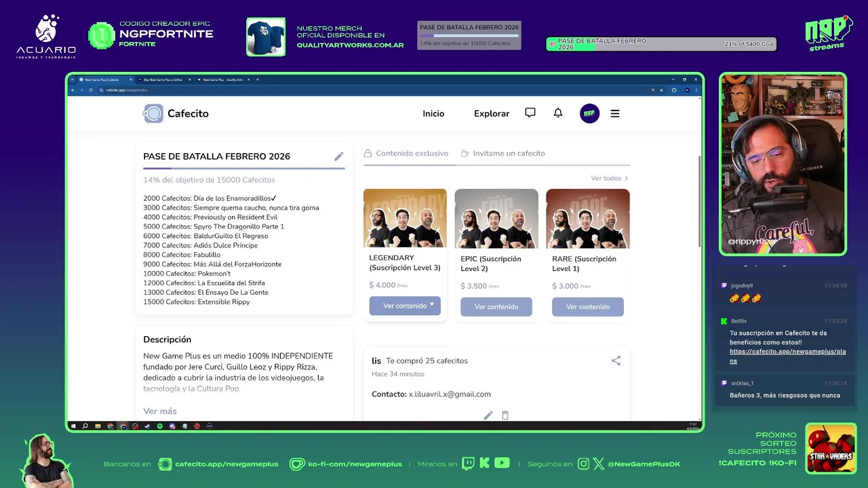
Task: Click the browser back arrow
Action: point(73,90)
